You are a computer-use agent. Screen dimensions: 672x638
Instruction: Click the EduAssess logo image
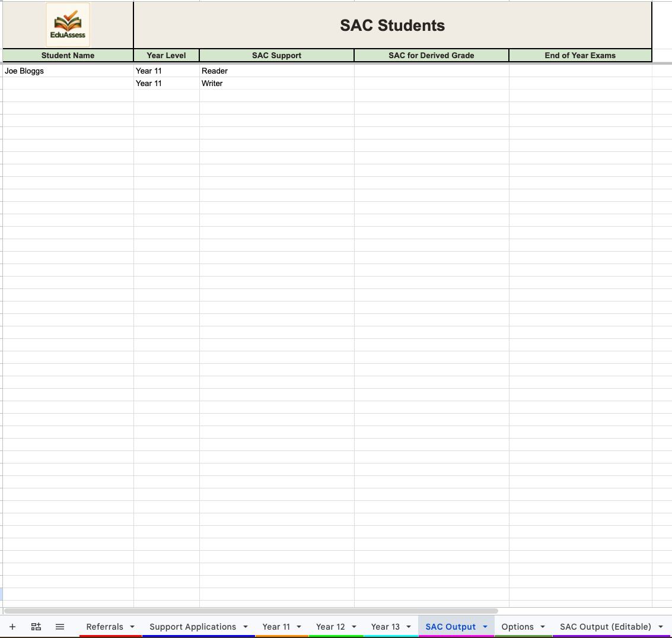coord(68,24)
